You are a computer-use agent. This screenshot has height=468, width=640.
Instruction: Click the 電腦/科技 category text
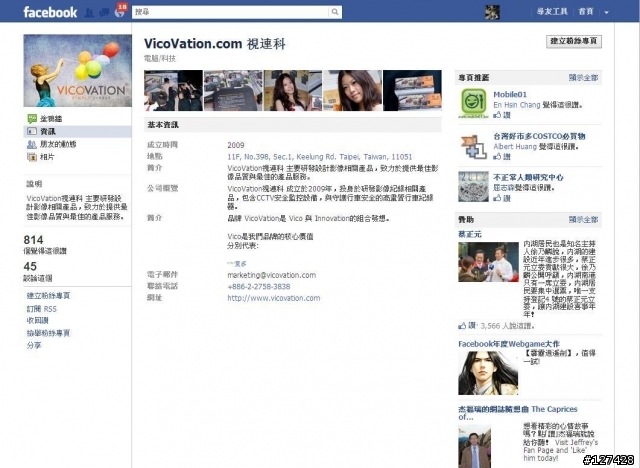tap(160, 58)
